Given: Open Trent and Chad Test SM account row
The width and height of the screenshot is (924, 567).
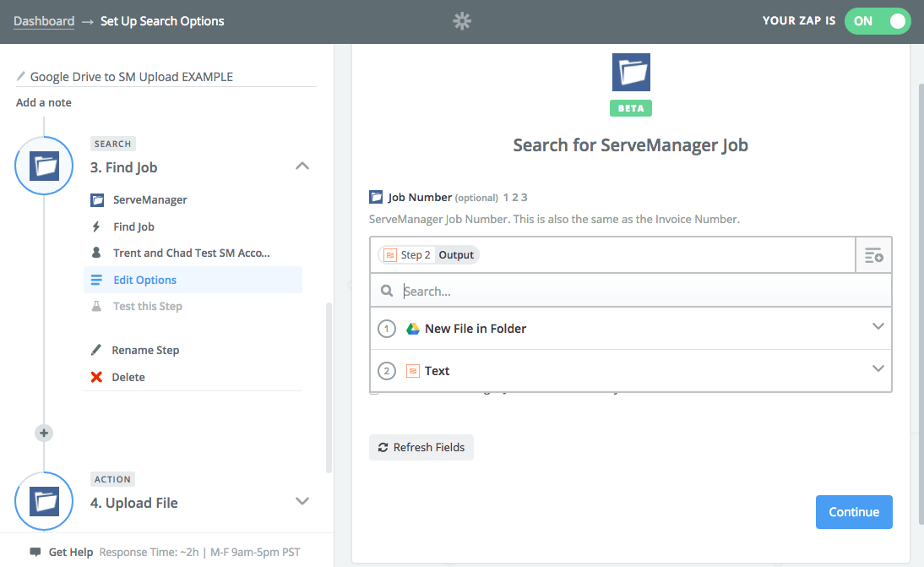Looking at the screenshot, I should coord(193,253).
